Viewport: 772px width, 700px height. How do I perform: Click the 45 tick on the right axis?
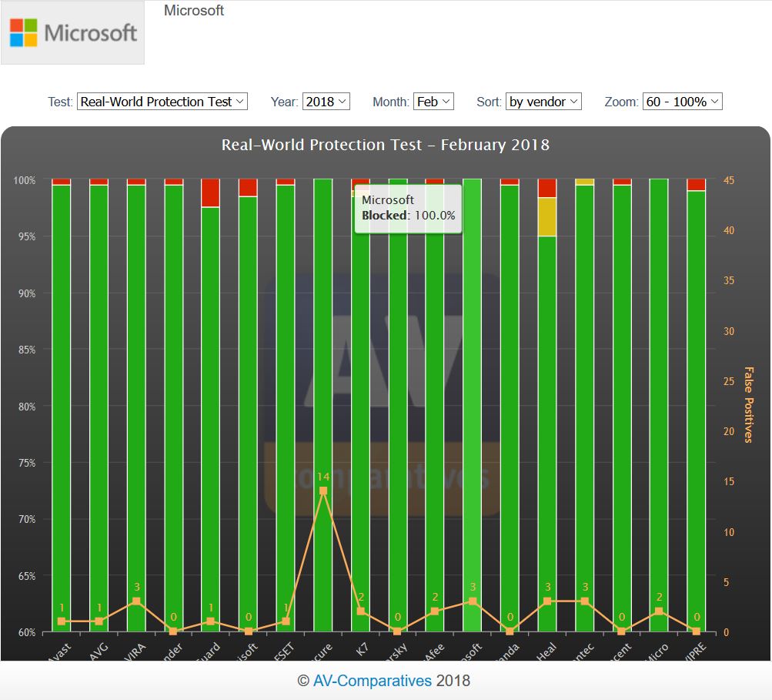click(x=729, y=180)
